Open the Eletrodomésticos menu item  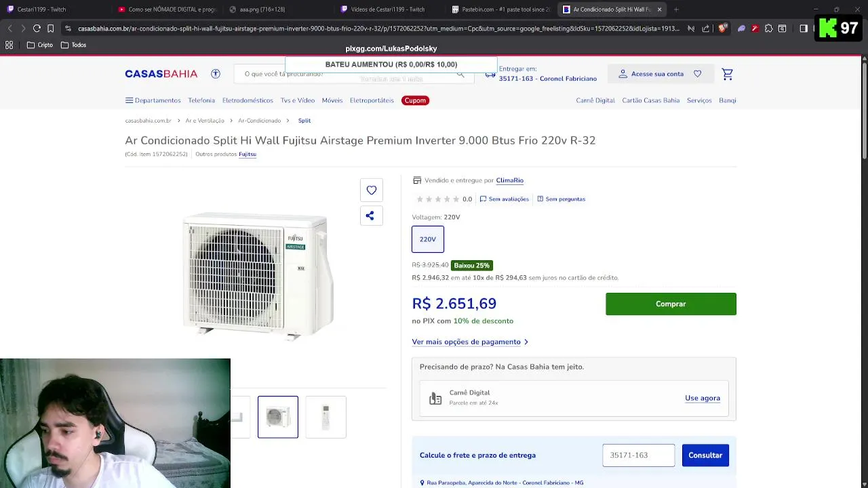[248, 100]
